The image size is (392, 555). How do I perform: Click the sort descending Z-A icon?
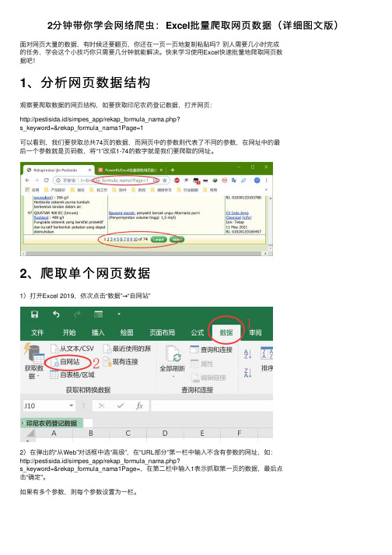point(247,372)
